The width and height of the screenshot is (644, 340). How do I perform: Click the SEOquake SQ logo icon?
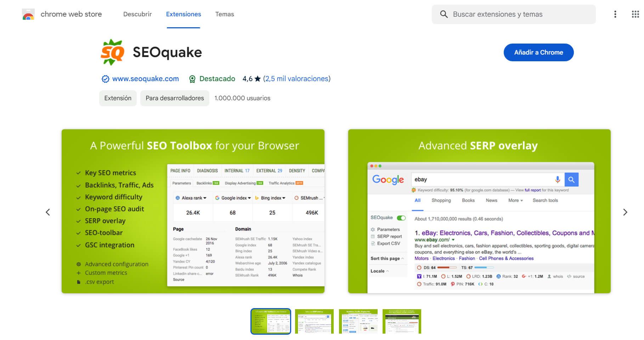tap(113, 52)
